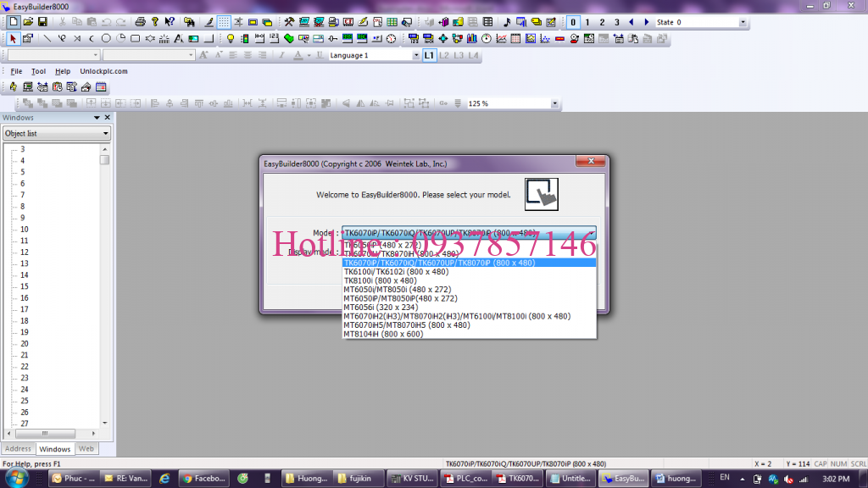868x488 pixels.
Task: Switch to the Address tab
Action: 19,449
